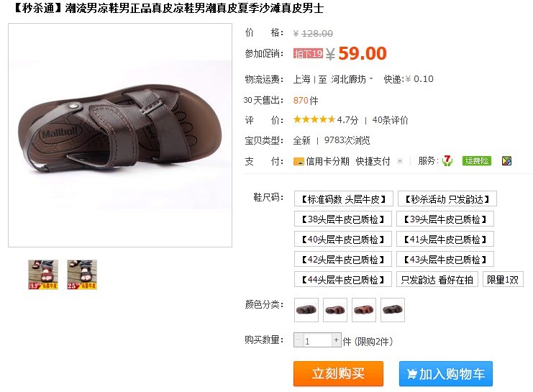Click the 加入购物车 add to cart button
The image size is (533, 392).
(446, 373)
